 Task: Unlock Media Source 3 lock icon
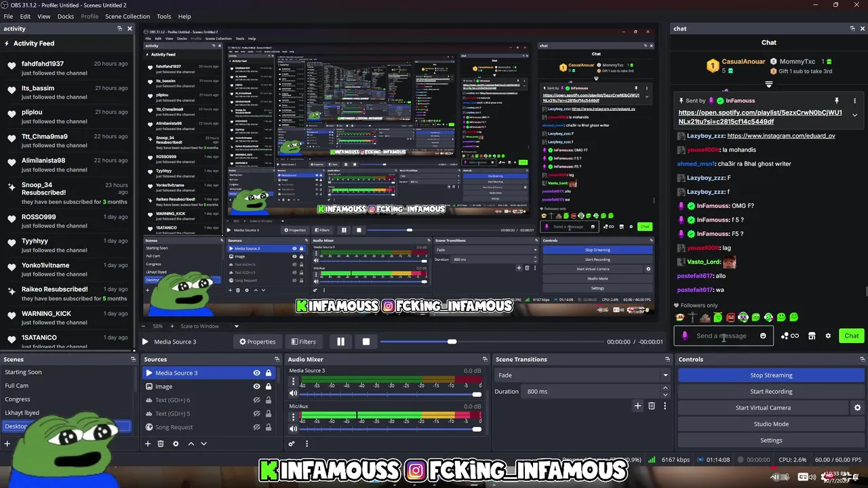(x=269, y=373)
